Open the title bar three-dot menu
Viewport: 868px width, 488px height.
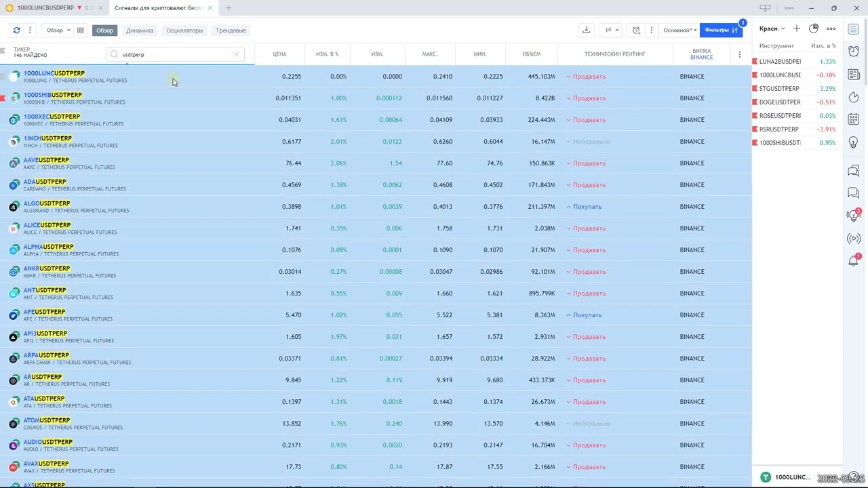click(x=789, y=8)
